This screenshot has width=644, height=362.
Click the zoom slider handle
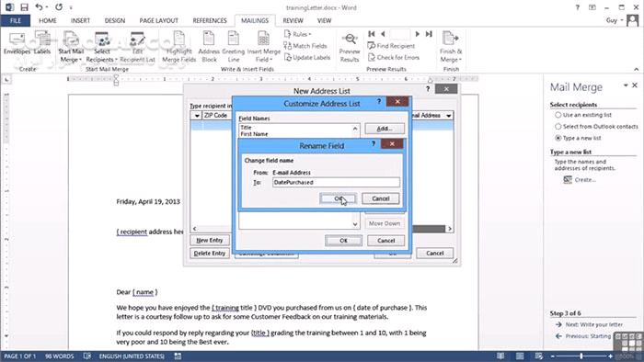(581, 356)
